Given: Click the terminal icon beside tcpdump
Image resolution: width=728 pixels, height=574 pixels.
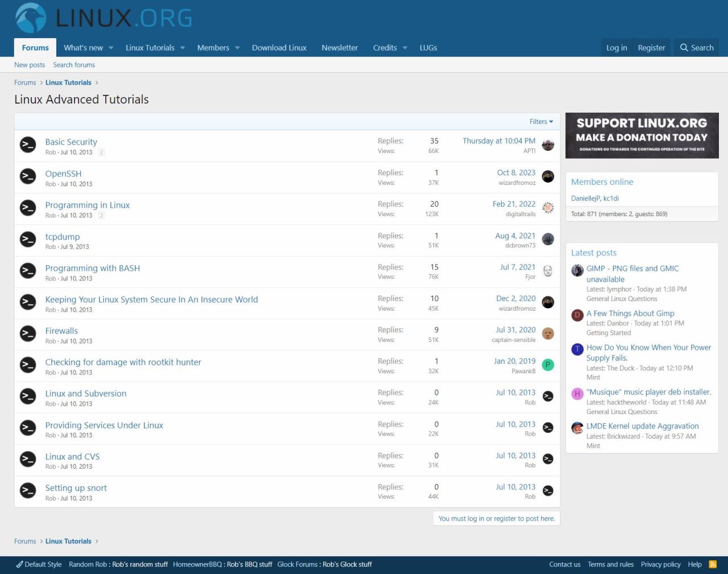Looking at the screenshot, I should [x=28, y=239].
